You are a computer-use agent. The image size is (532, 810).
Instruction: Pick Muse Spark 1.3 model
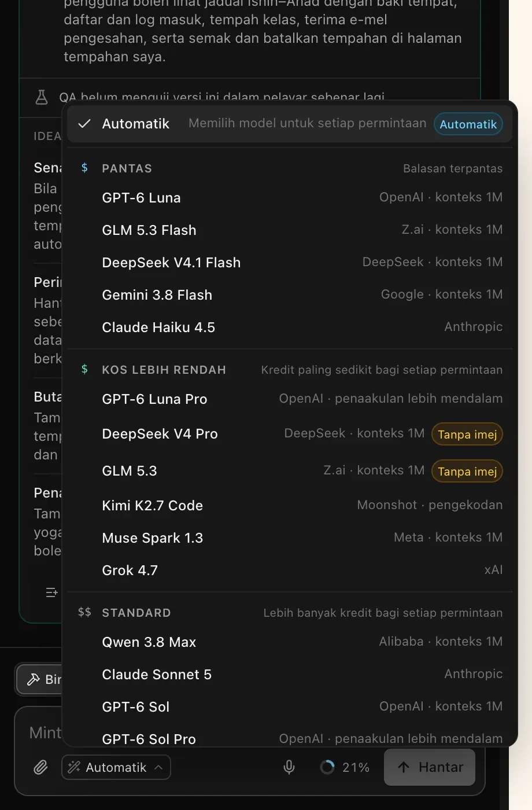290,538
